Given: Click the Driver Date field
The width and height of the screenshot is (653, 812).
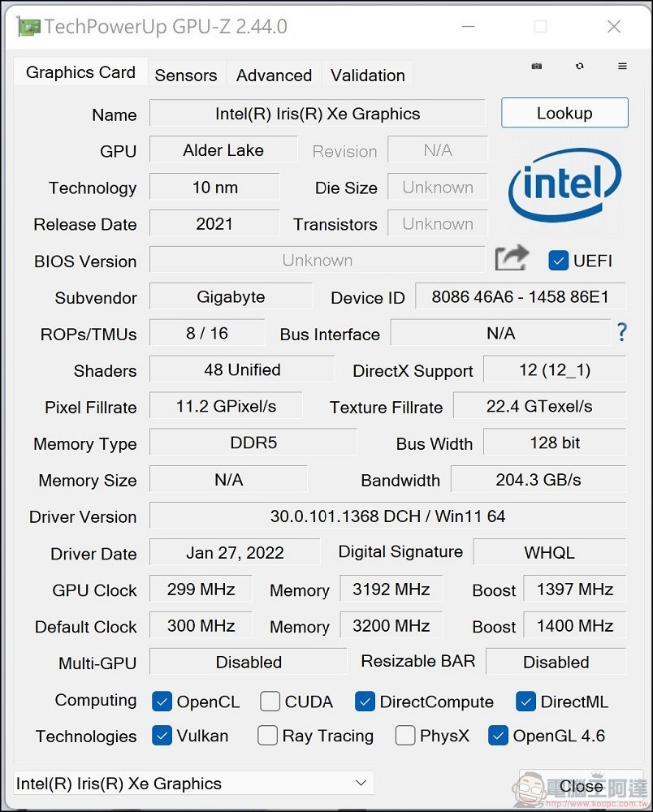Looking at the screenshot, I should (235, 552).
